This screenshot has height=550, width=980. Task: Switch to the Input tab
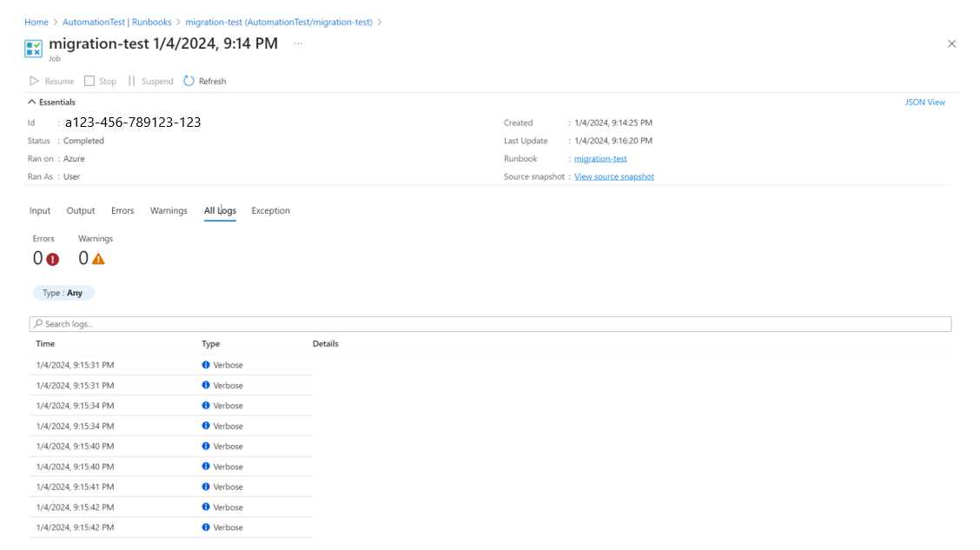pyautogui.click(x=40, y=210)
